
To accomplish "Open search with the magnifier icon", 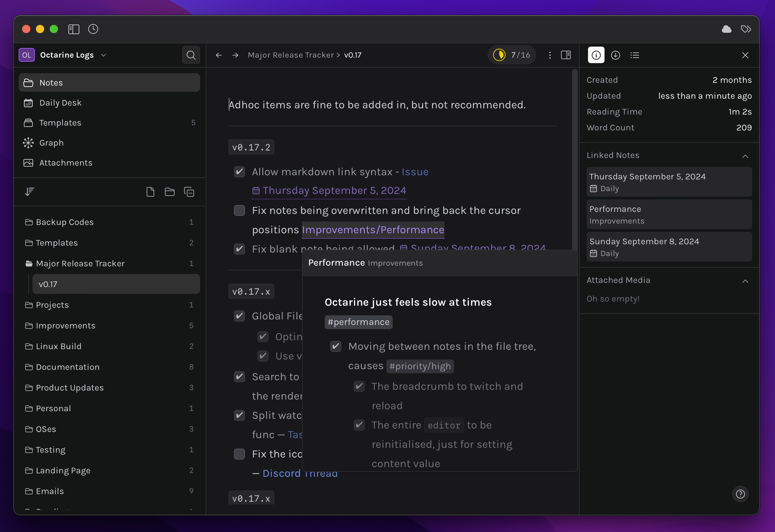I will pyautogui.click(x=191, y=55).
